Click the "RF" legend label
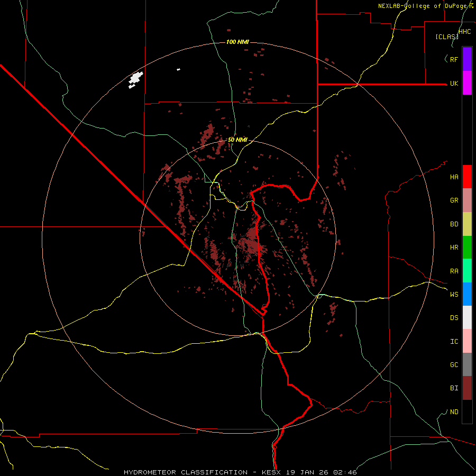The width and height of the screenshot is (476, 476). (x=454, y=60)
